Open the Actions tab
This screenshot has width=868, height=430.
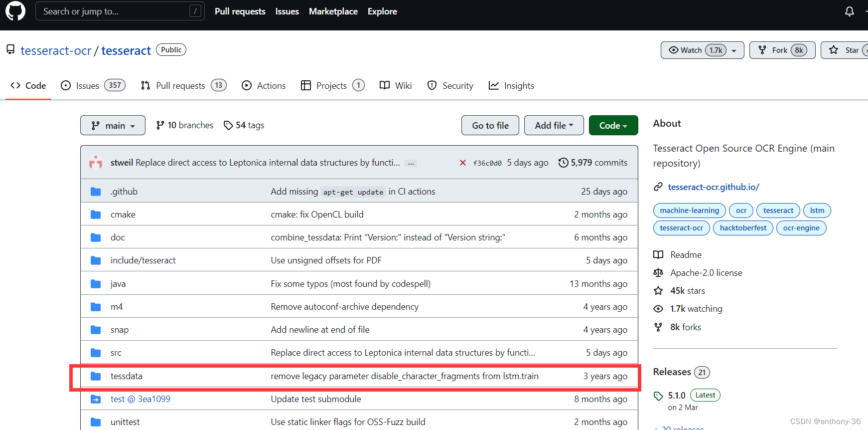click(264, 86)
